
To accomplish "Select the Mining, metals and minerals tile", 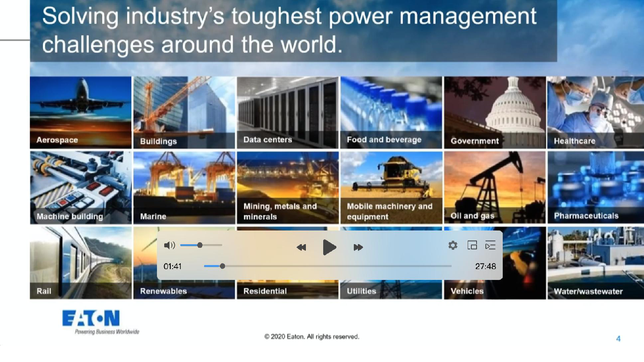I will click(287, 187).
